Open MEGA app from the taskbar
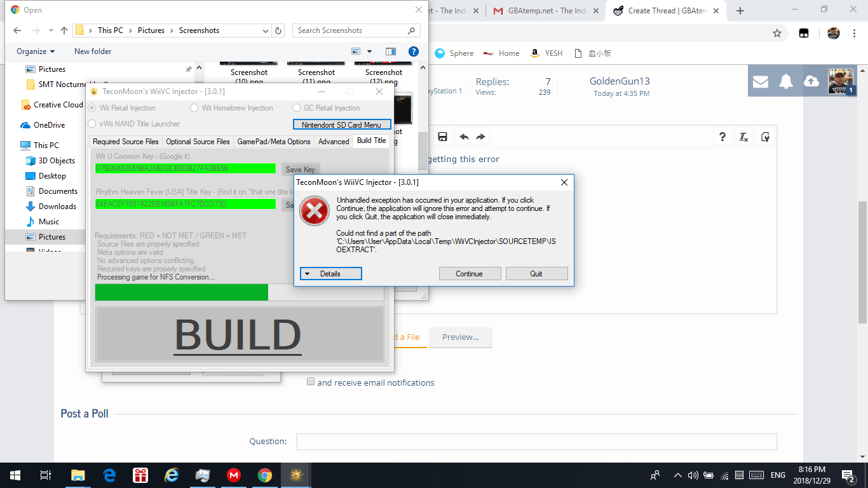The width and height of the screenshot is (868, 488). click(234, 475)
